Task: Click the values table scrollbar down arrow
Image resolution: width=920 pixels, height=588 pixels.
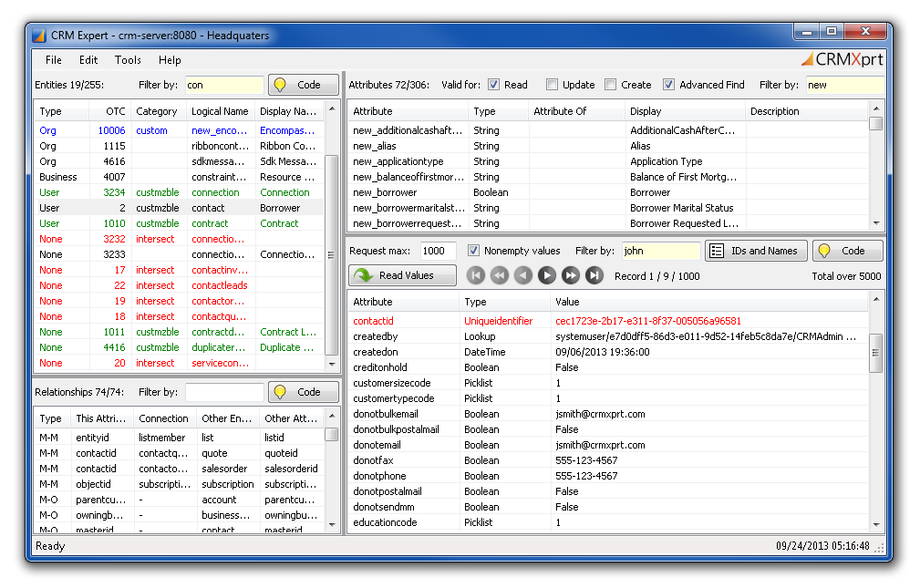Action: tap(876, 524)
